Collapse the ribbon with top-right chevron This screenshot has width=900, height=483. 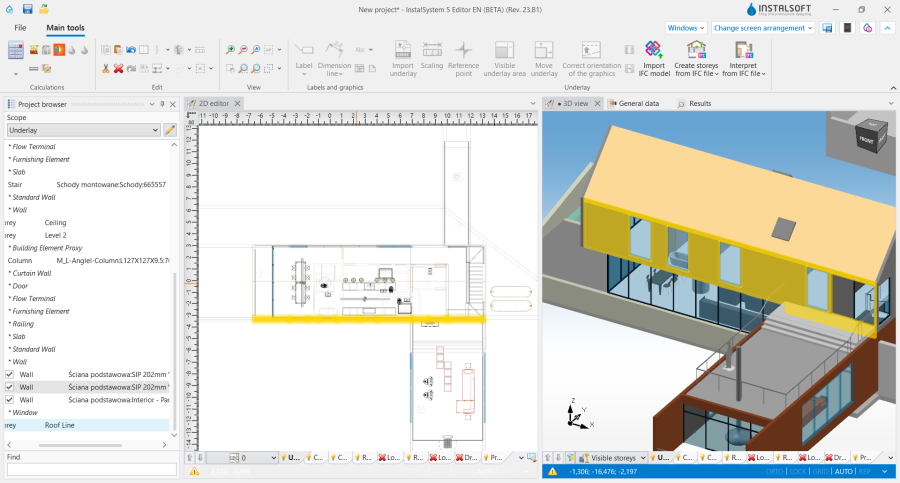[887, 28]
